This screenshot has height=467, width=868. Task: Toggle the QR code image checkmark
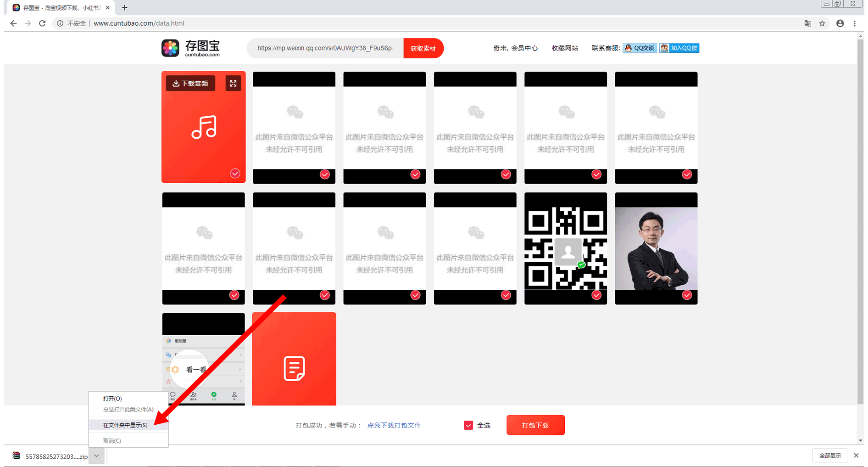pos(596,295)
